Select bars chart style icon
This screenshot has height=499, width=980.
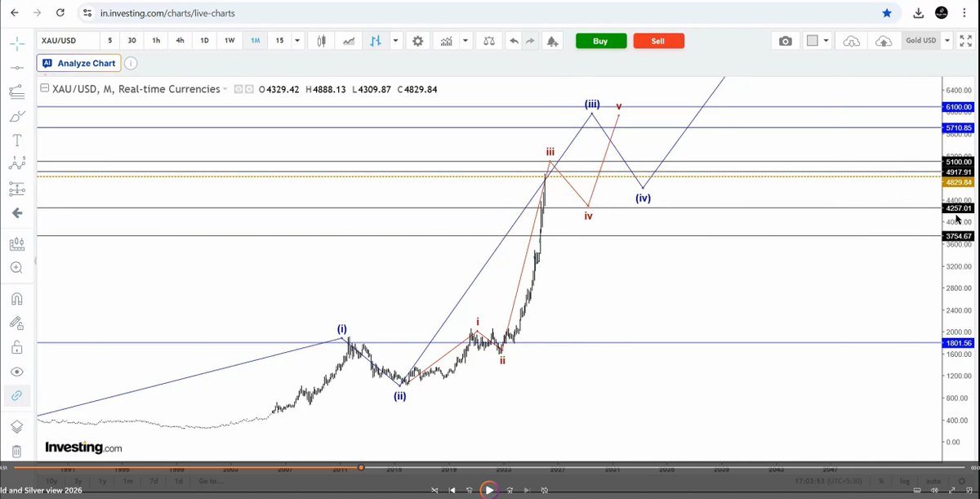coord(376,41)
